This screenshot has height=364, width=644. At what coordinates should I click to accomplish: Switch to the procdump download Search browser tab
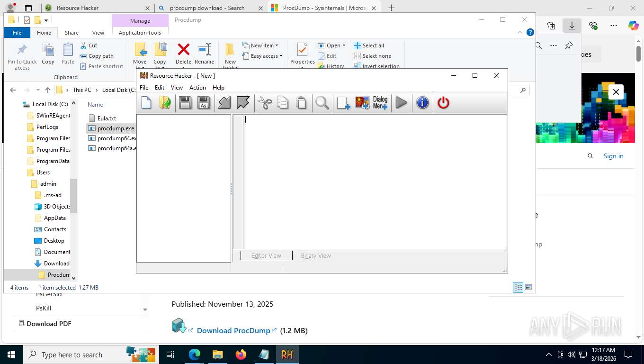coord(208,8)
